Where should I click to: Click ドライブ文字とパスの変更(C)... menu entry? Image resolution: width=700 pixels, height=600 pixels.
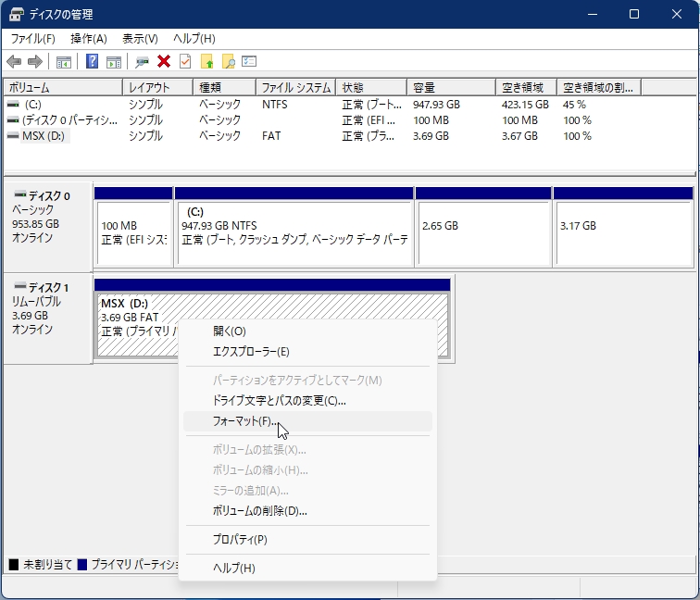[x=279, y=401]
